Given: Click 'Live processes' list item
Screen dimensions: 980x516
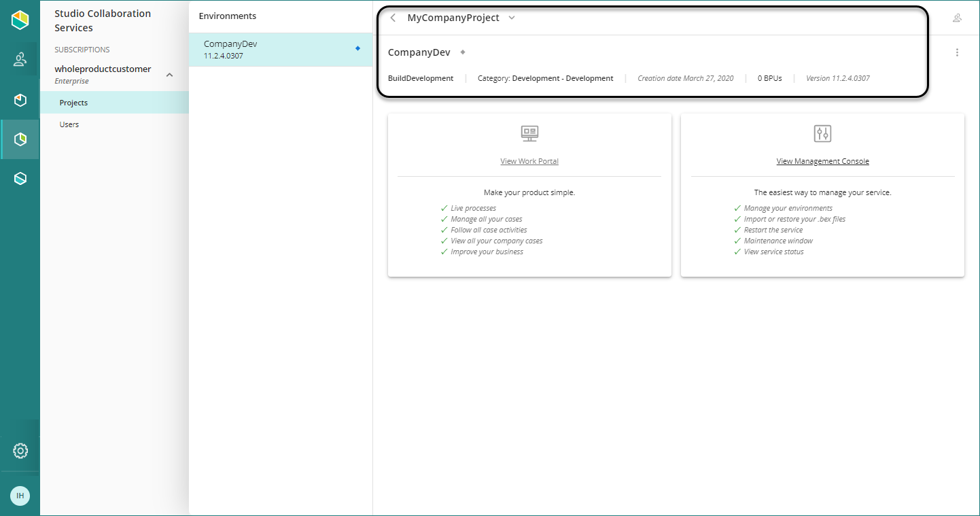Looking at the screenshot, I should [x=473, y=208].
